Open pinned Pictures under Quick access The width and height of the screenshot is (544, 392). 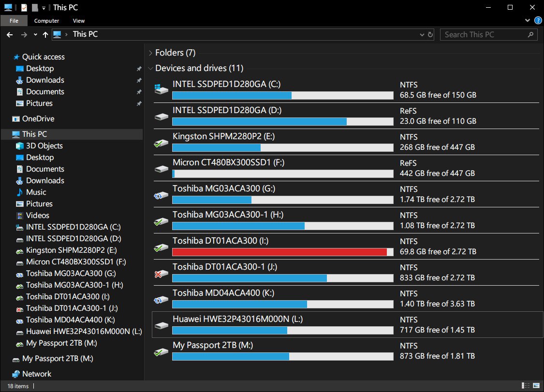(39, 103)
